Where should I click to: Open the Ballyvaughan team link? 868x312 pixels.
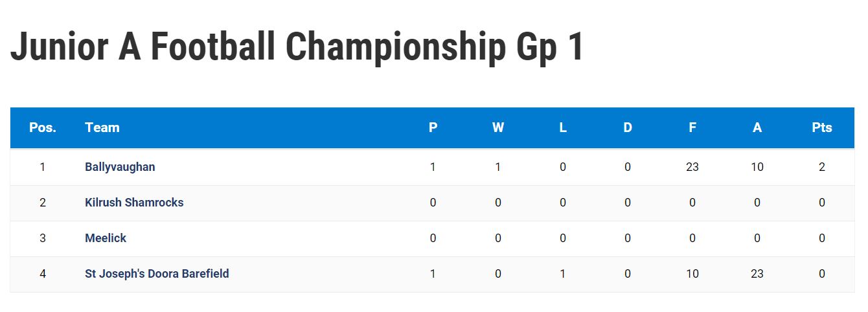pyautogui.click(x=120, y=167)
